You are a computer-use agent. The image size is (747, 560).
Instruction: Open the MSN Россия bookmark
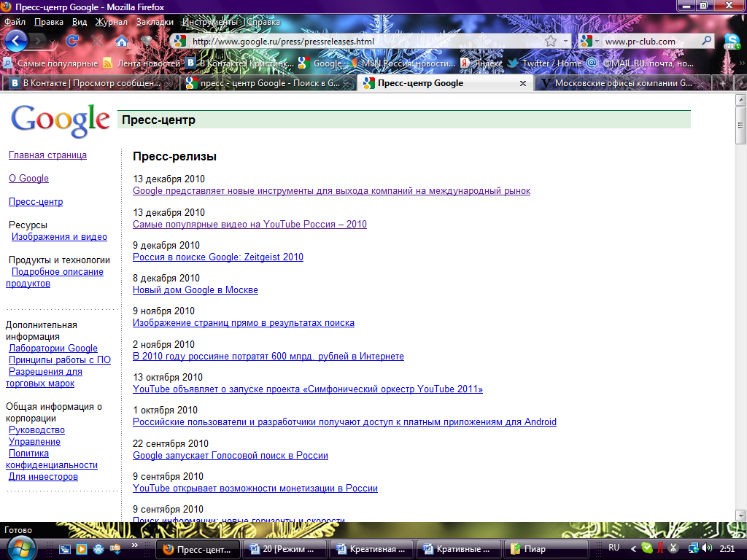tap(403, 63)
